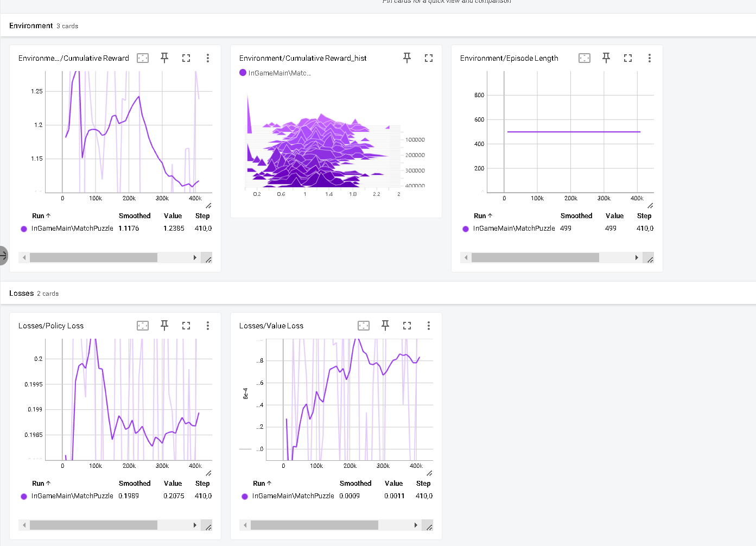The image size is (756, 546).
Task: Open more options for Episode Length card
Action: 650,58
